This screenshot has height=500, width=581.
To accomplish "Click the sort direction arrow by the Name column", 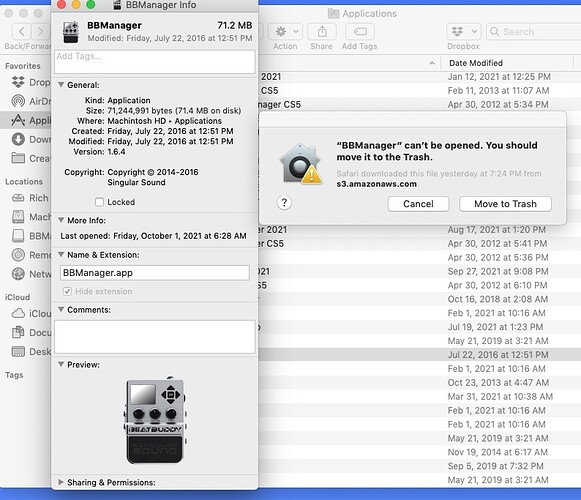I will pos(432,63).
